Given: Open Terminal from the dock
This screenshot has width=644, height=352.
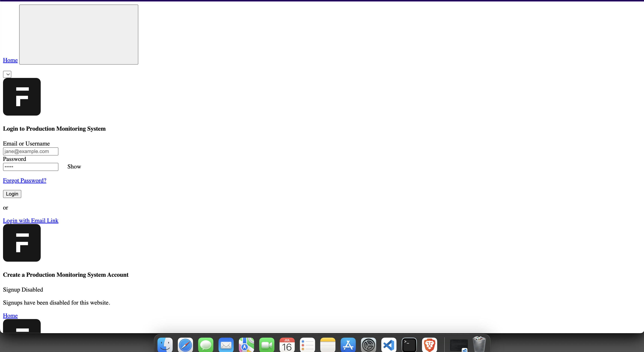Looking at the screenshot, I should click(409, 345).
